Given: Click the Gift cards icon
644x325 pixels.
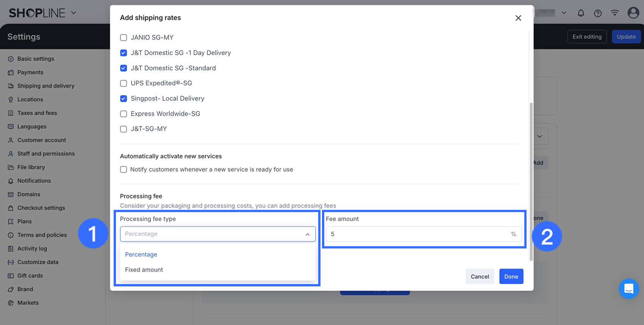Looking at the screenshot, I should point(11,276).
